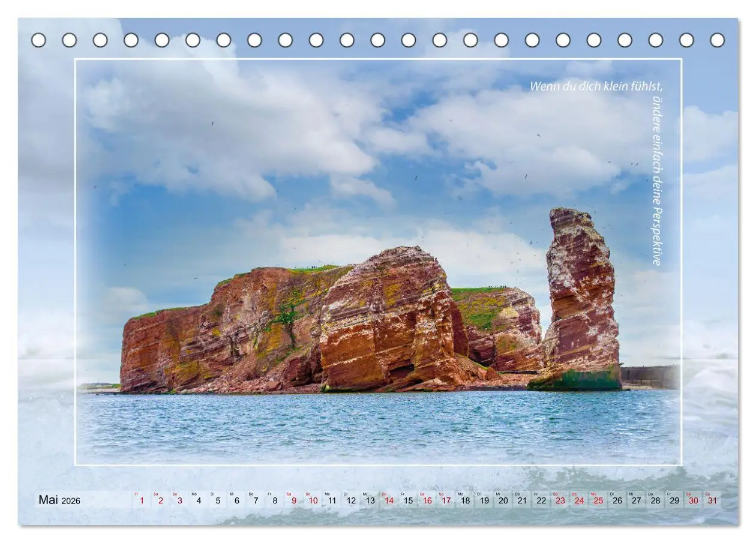The image size is (756, 543).
Task: Click day 15 in the date row
Action: tap(408, 500)
